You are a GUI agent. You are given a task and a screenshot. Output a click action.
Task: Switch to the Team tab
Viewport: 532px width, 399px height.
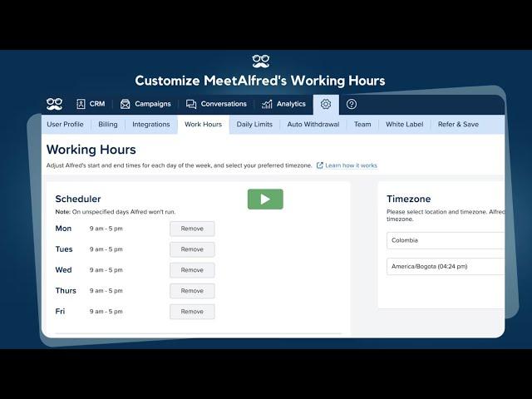point(362,124)
